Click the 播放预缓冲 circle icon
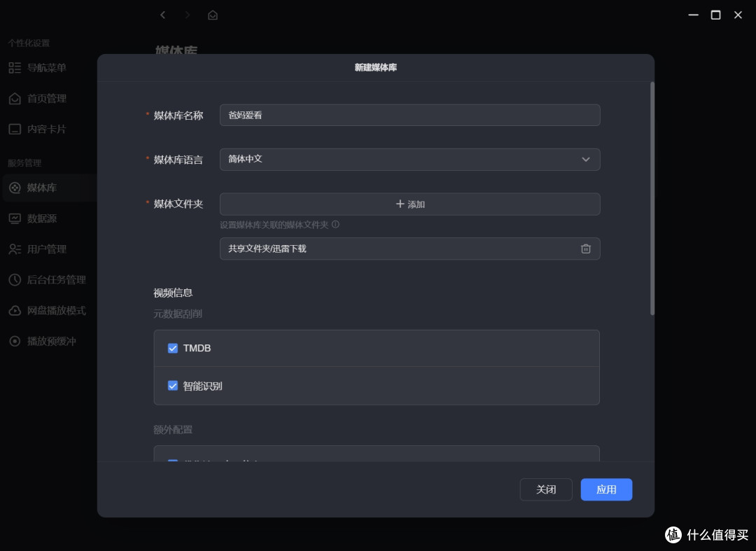This screenshot has height=551, width=756. [x=15, y=341]
